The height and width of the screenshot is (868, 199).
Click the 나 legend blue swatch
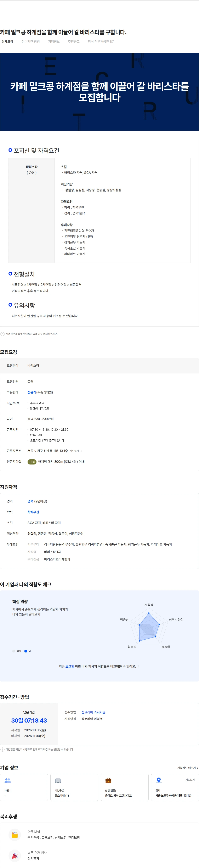(x=25, y=651)
